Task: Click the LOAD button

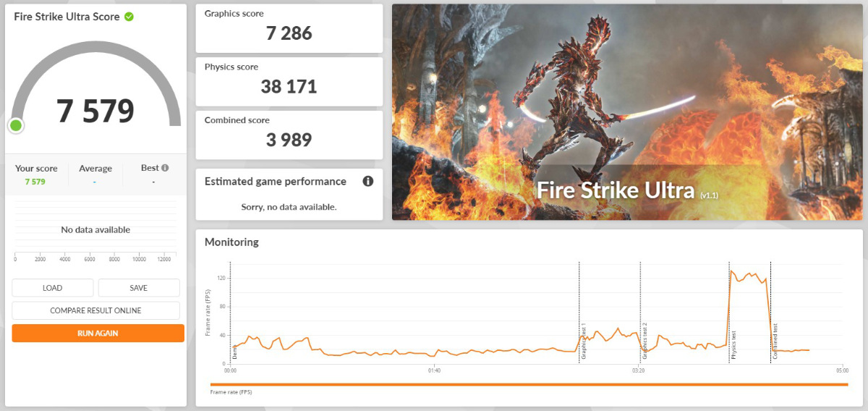Action: click(53, 288)
